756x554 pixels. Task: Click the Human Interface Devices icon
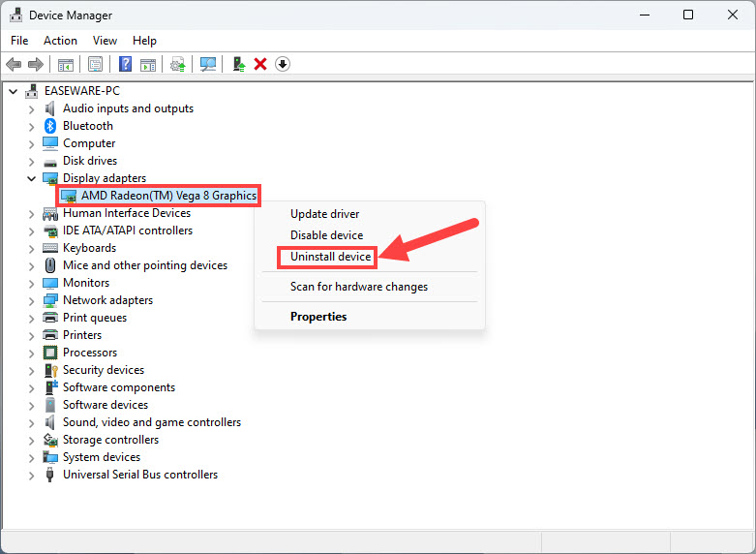[50, 213]
